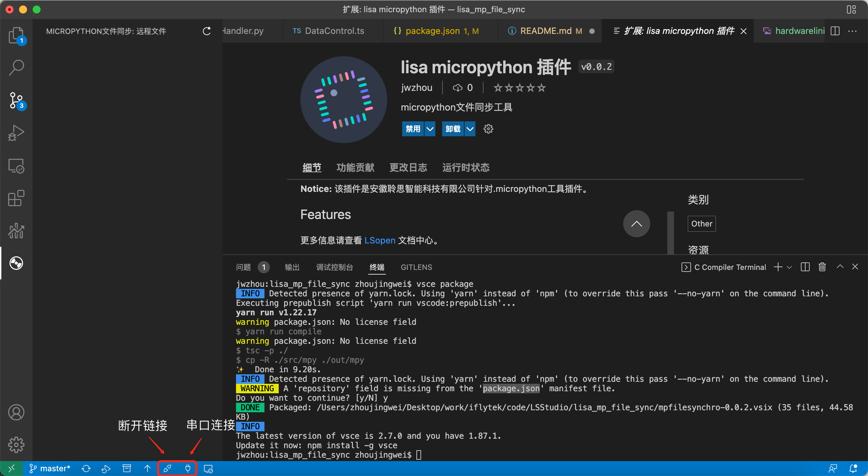Click the Other category button
Screen dimensions: 868x476
pos(702,224)
